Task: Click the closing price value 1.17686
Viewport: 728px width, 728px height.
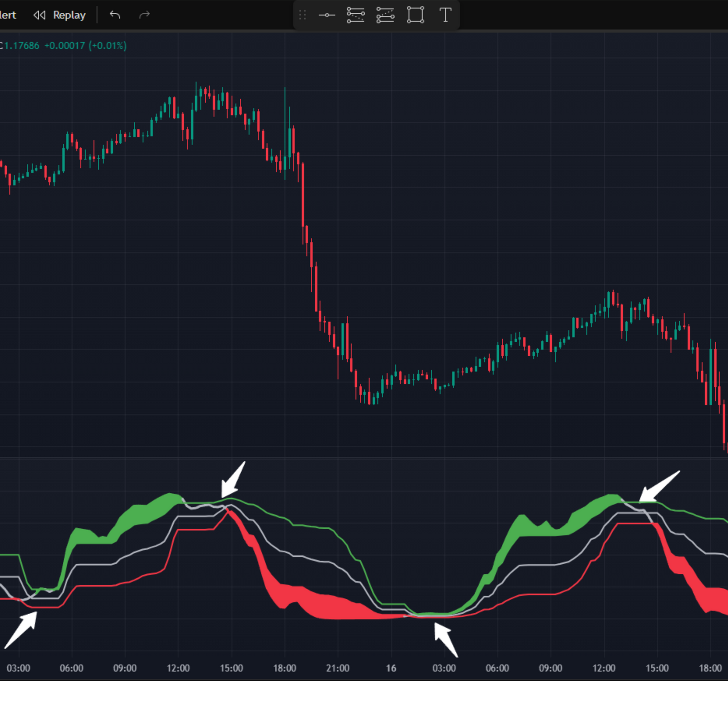Action: (22, 45)
